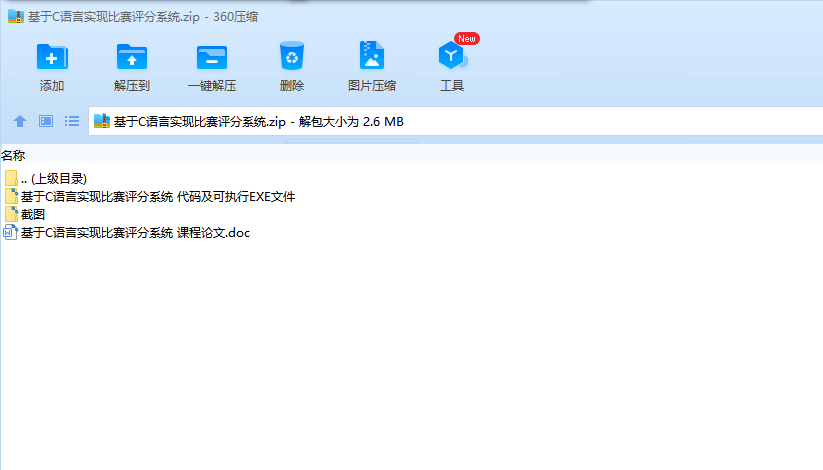This screenshot has height=470, width=823.
Task: Click the folder icon of parent directory row
Action: [x=11, y=179]
